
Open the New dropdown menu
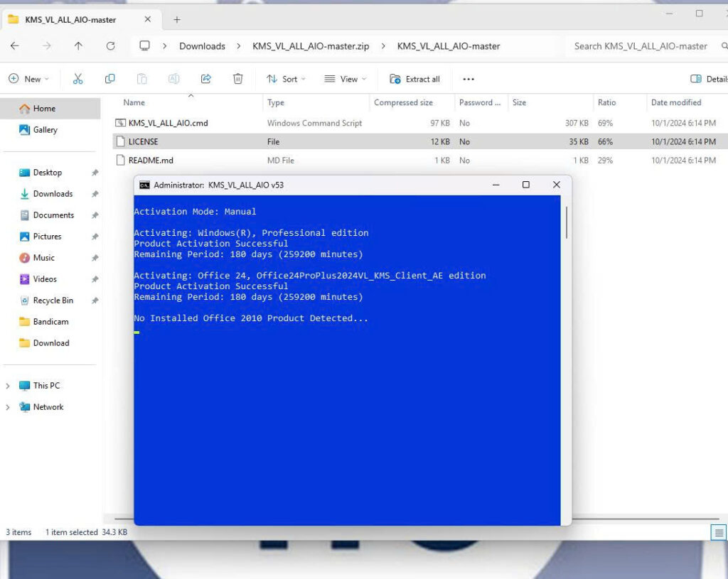click(x=29, y=79)
